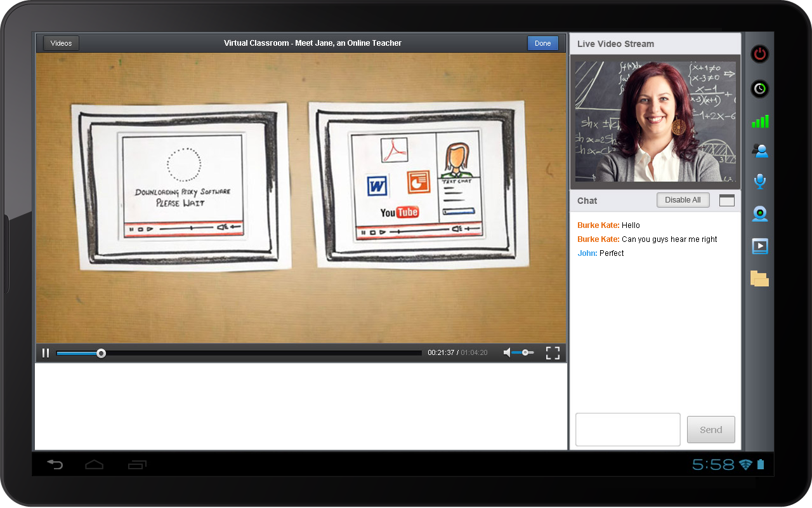Open the Videos list button
Screen dimensions: 812x508
(x=61, y=43)
